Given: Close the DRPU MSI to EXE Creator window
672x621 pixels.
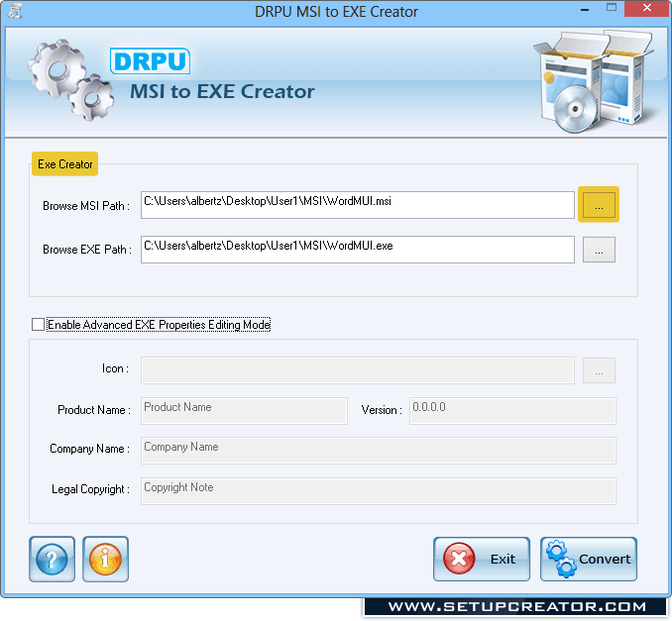Looking at the screenshot, I should coord(647,8).
